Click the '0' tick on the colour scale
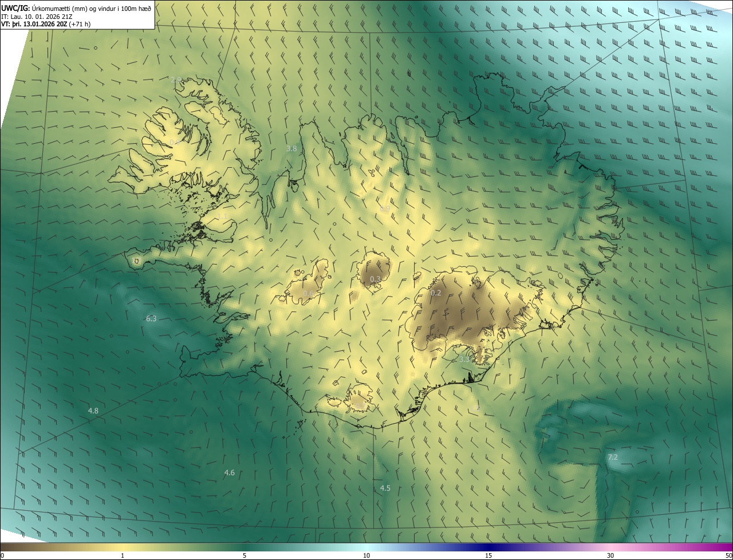The height and width of the screenshot is (560, 733). click(x=2, y=555)
